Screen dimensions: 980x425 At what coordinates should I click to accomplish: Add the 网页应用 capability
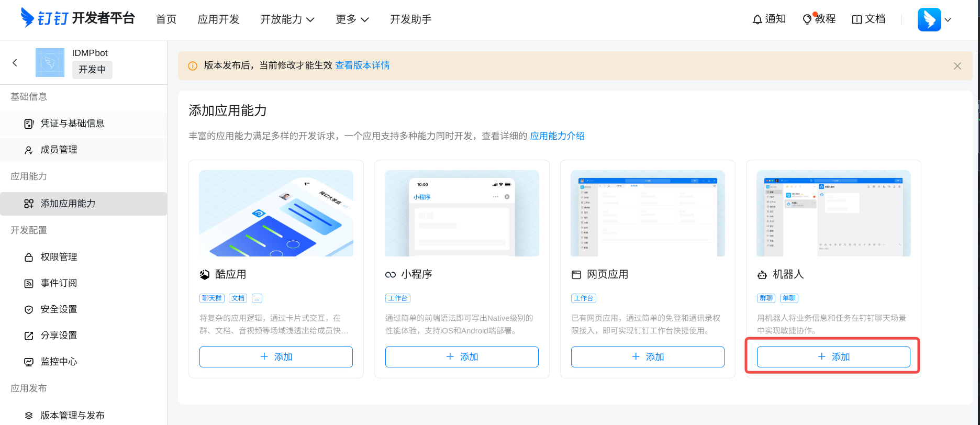(x=648, y=357)
